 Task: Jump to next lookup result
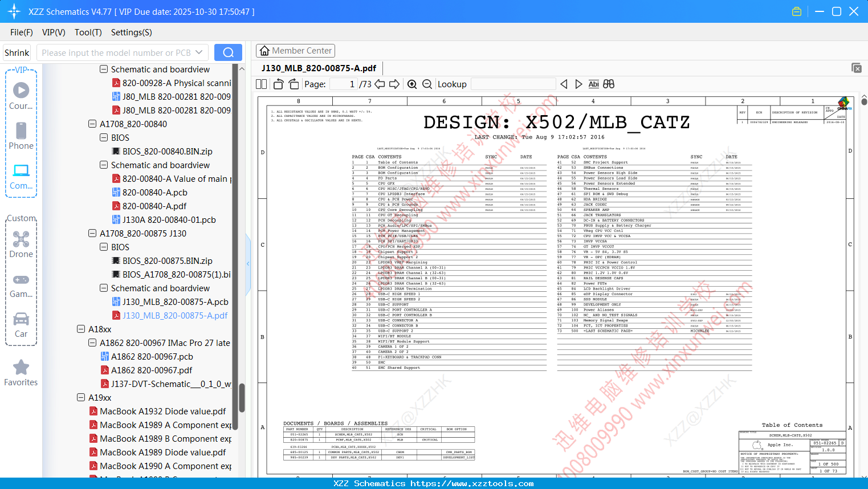[x=578, y=84]
